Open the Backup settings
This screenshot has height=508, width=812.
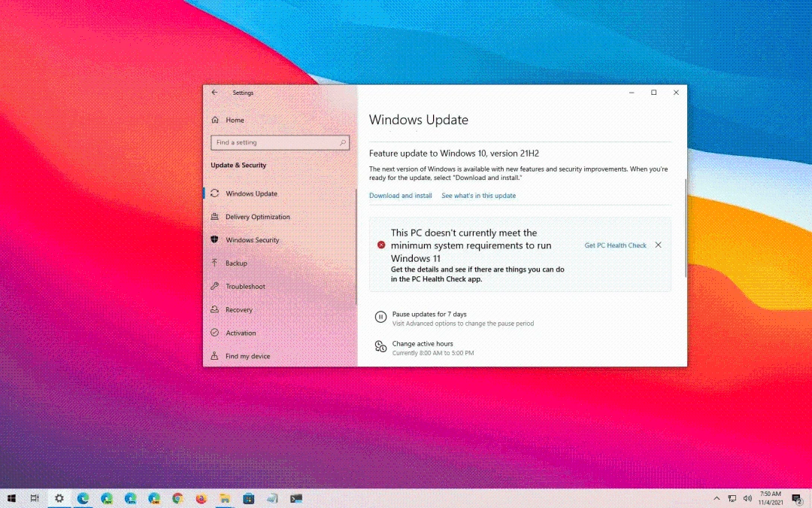[x=236, y=263]
